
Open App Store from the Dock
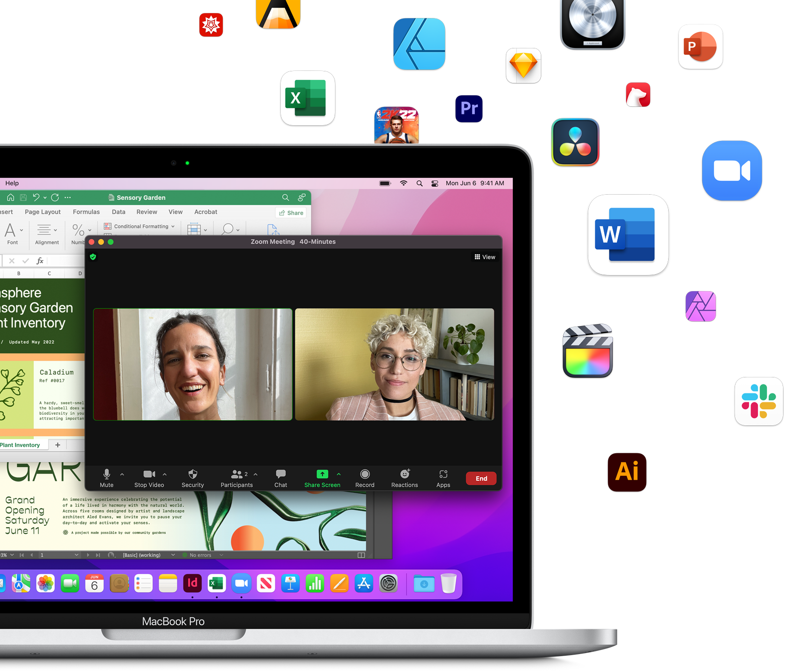click(364, 583)
